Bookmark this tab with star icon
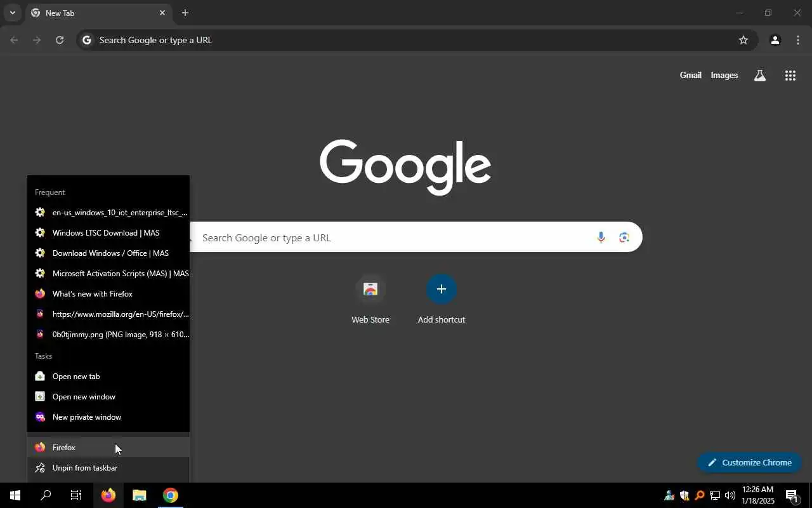This screenshot has height=508, width=812. tap(743, 40)
